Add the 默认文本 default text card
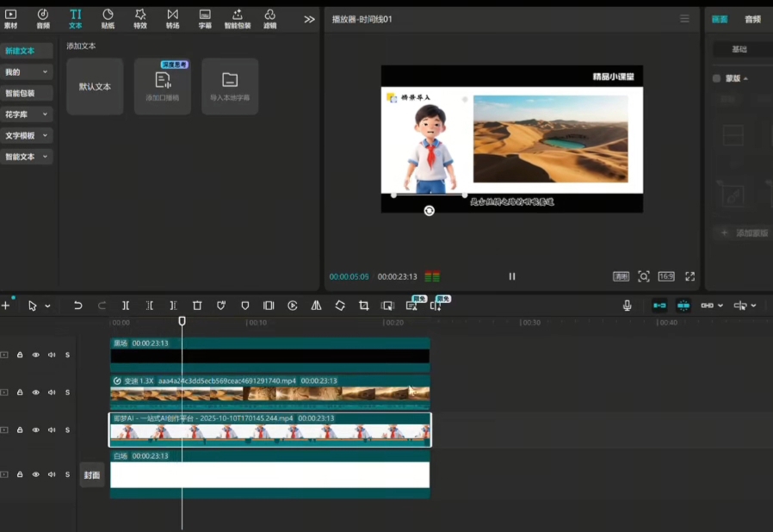The width and height of the screenshot is (773, 532). pyautogui.click(x=95, y=87)
